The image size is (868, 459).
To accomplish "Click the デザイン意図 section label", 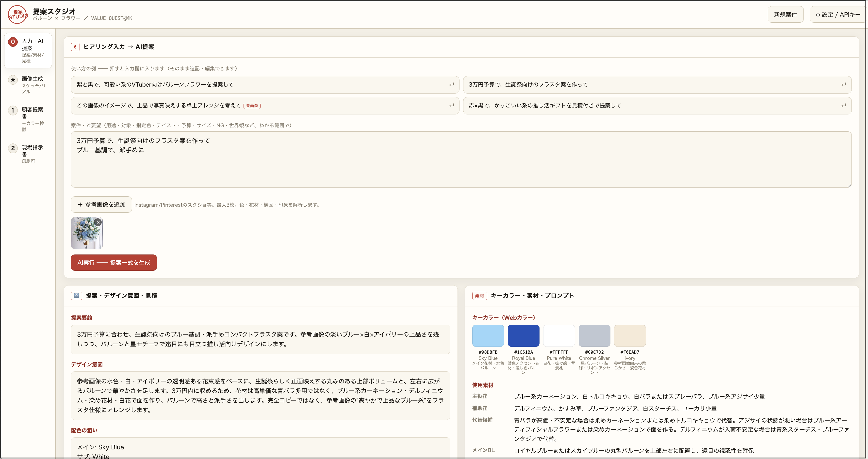I will point(87,364).
